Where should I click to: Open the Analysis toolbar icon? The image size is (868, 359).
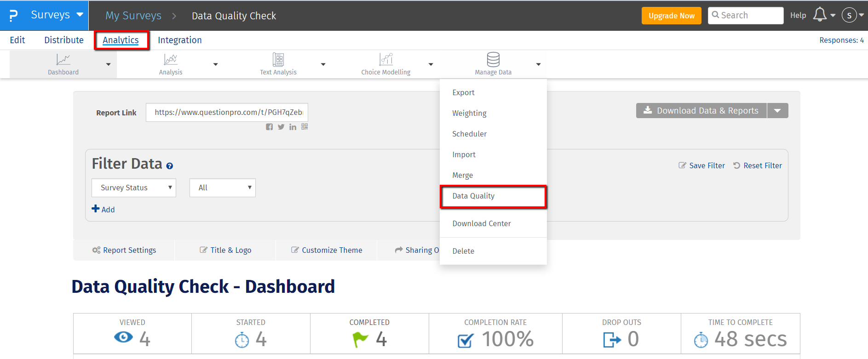170,60
